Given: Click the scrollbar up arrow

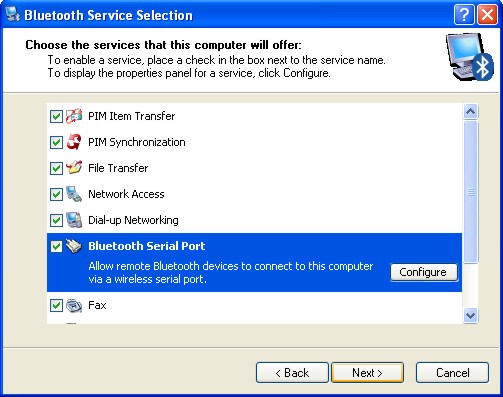Looking at the screenshot, I should 470,111.
